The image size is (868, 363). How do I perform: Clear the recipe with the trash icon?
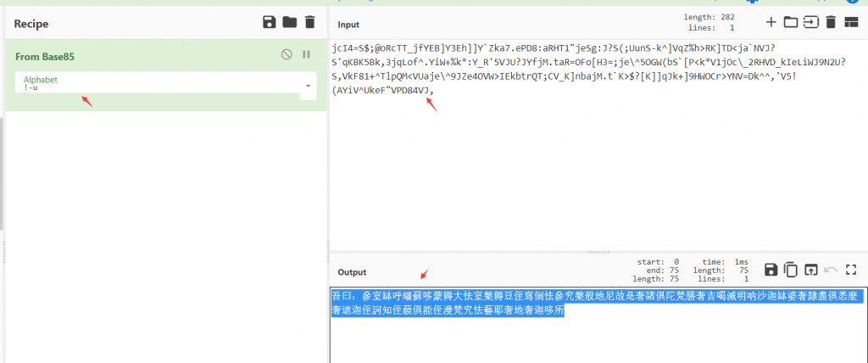[310, 22]
